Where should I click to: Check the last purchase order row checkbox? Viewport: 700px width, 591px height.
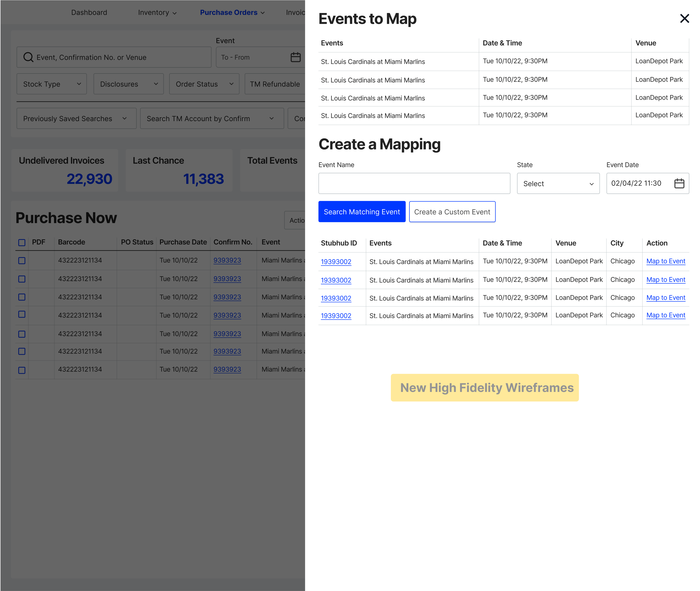(x=22, y=370)
